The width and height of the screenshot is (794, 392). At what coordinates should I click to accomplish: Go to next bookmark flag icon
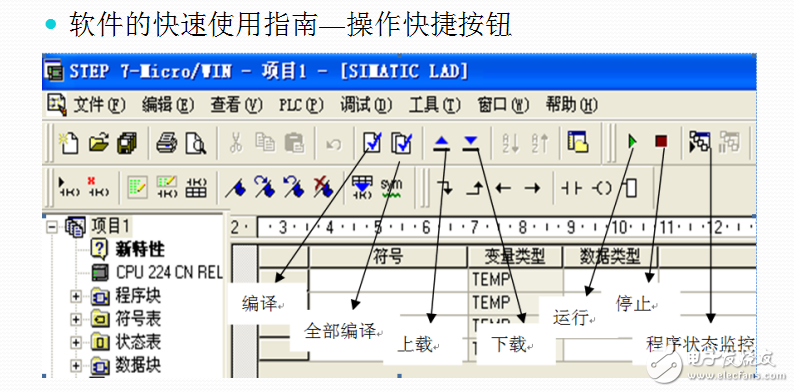[x=264, y=187]
